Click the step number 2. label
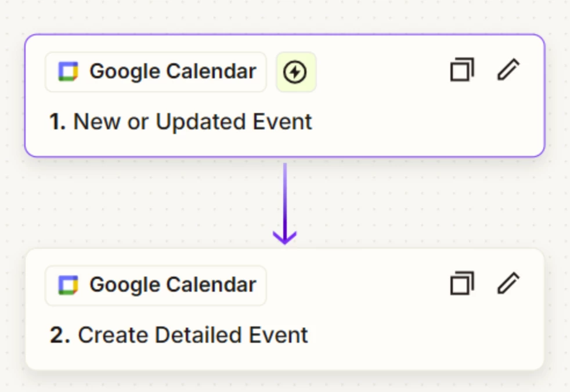 coord(60,335)
